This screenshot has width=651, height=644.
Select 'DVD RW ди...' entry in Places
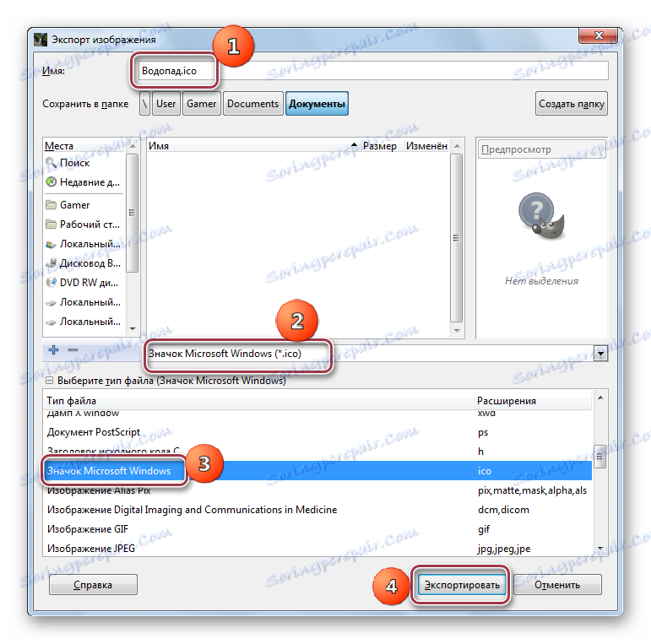pyautogui.click(x=84, y=283)
